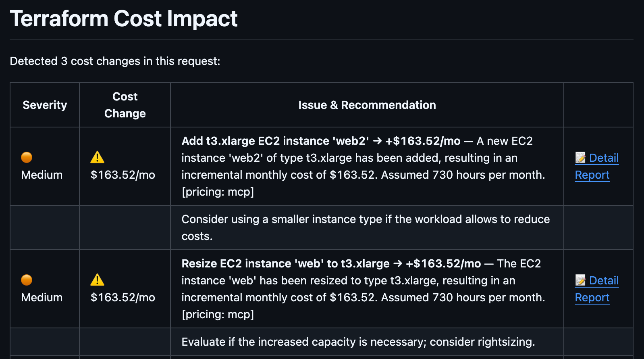This screenshot has height=359, width=644.
Task: Select the bold 'Add t3.xlarge EC2 instance' title
Action: pyautogui.click(x=275, y=141)
